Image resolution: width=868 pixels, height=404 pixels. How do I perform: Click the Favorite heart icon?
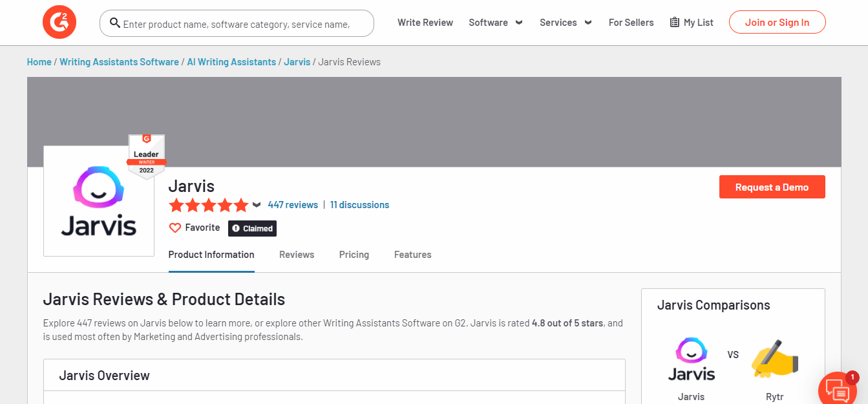[175, 228]
